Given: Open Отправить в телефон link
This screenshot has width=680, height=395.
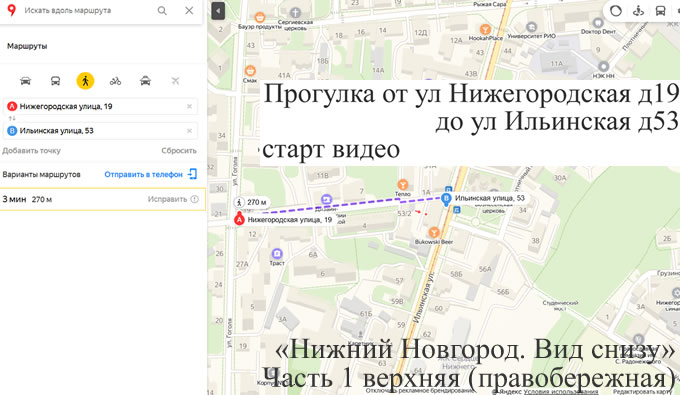Looking at the screenshot, I should click(150, 174).
